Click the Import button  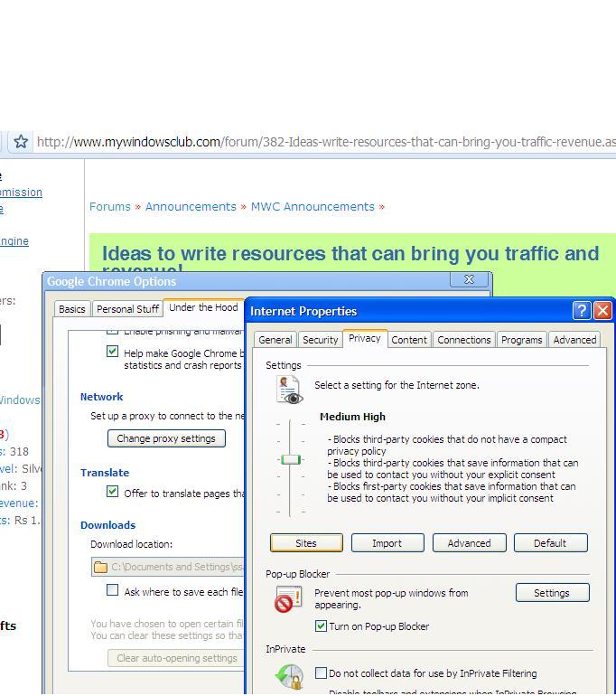tap(387, 543)
